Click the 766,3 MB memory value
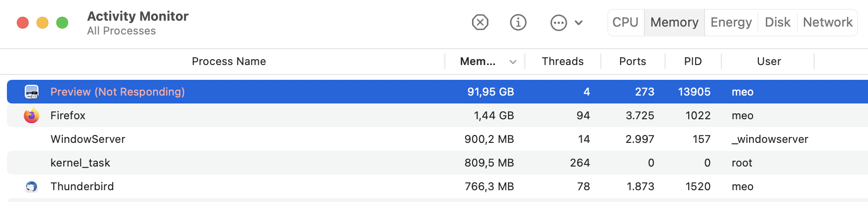Screen dimensions: 868x202 pos(489,186)
